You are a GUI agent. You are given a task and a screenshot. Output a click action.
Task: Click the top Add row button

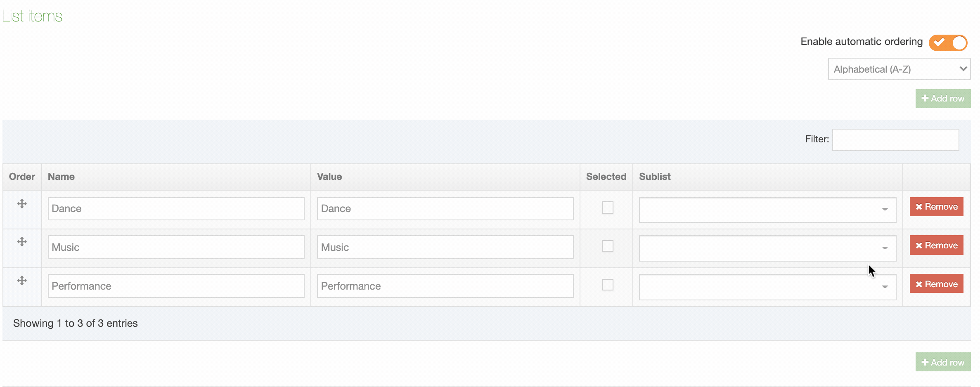942,99
